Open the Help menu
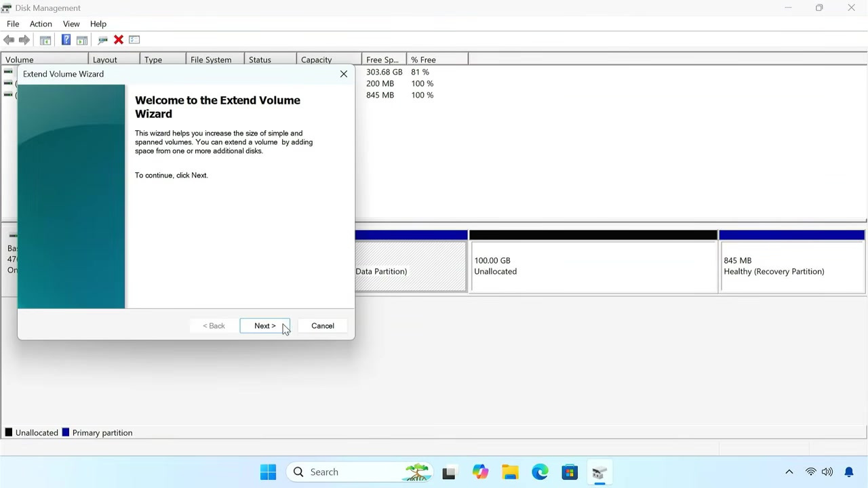This screenshot has height=488, width=868. point(98,24)
